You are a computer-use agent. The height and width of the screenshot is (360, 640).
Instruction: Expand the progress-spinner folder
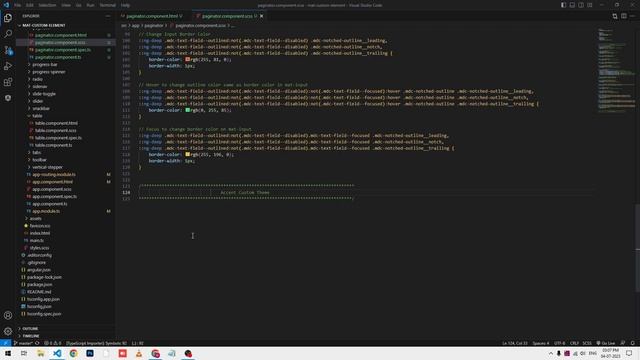coord(49,72)
